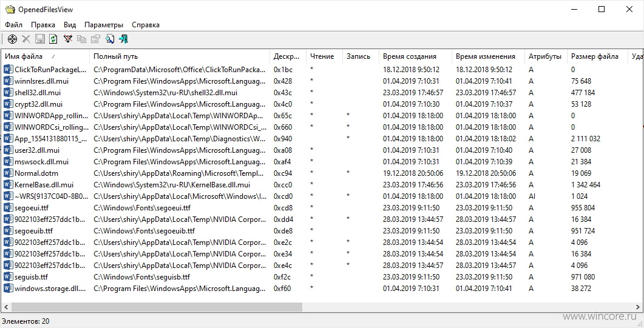Click file size 2 111 032
Image resolution: width=644 pixels, height=328 pixels.
(x=585, y=138)
